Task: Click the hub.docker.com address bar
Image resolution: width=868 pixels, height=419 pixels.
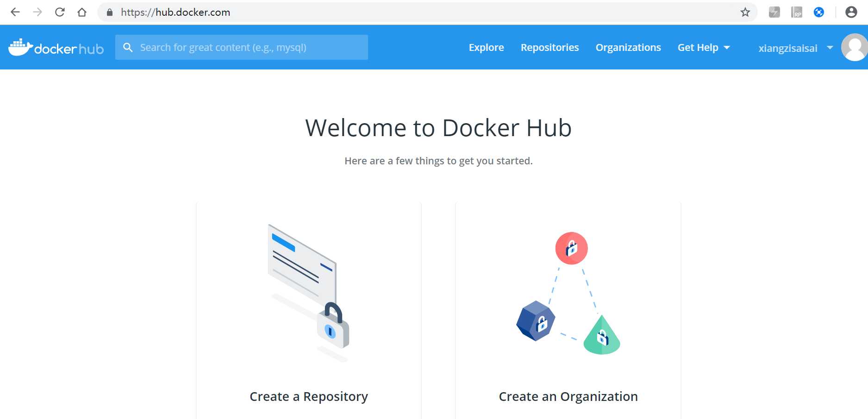Action: point(427,12)
